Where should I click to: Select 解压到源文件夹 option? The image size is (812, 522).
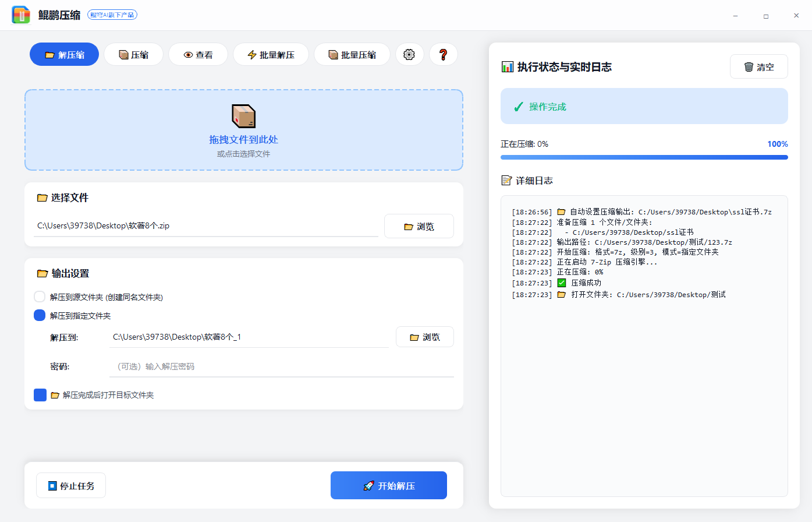(x=39, y=296)
